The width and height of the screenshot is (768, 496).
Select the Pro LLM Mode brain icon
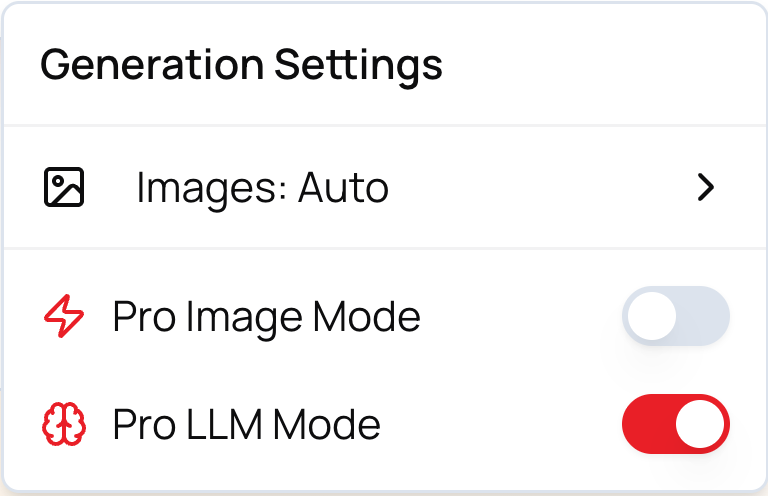64,426
